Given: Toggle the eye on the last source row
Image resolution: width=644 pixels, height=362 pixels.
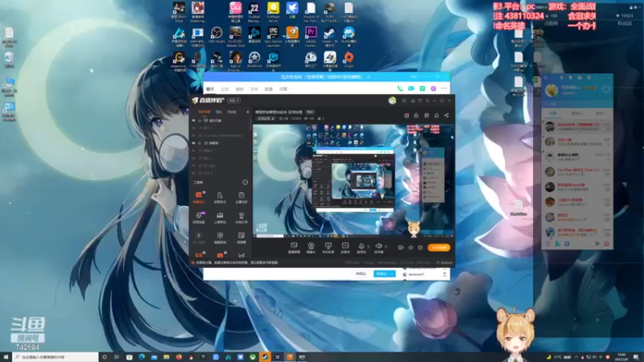Looking at the screenshot, I should tap(193, 173).
